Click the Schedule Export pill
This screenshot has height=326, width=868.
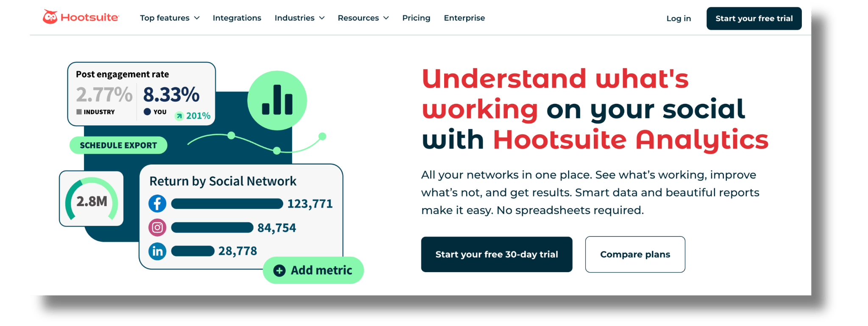(x=118, y=145)
